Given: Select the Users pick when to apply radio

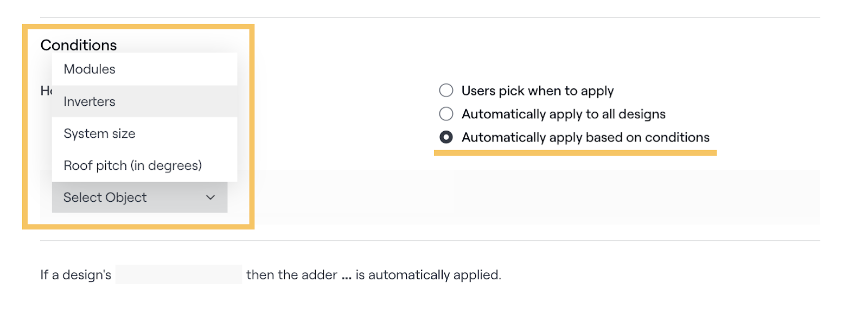Looking at the screenshot, I should 446,91.
